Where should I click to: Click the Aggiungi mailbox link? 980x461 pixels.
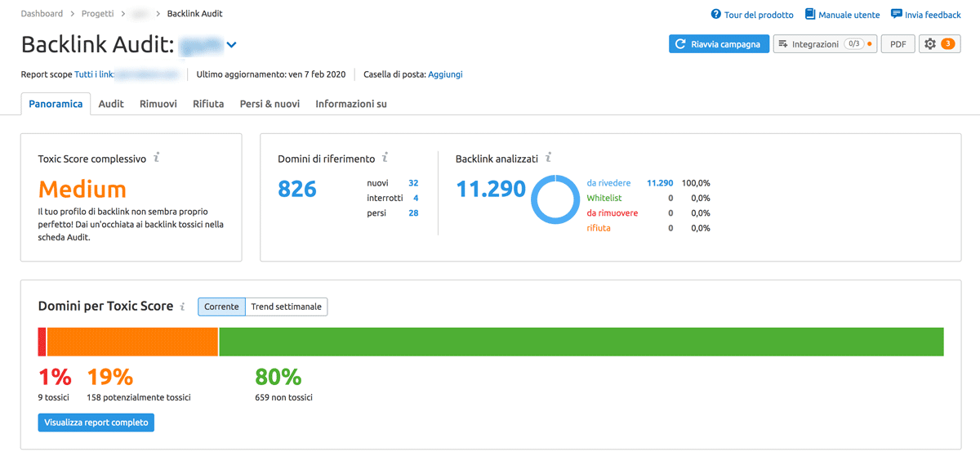pos(445,74)
